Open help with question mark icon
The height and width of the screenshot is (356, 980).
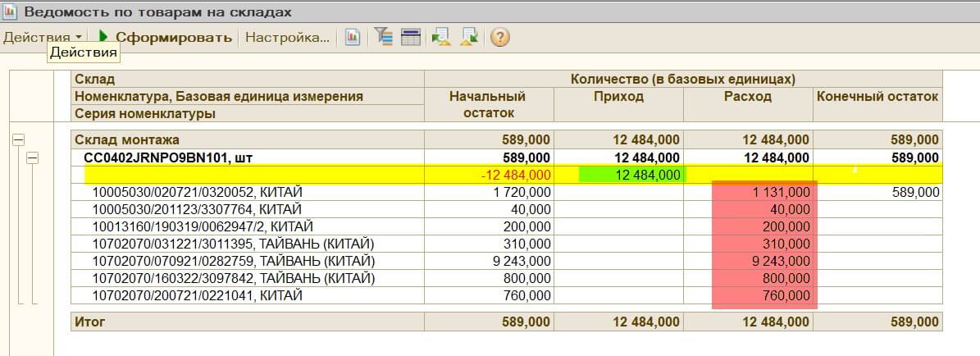pyautogui.click(x=500, y=37)
